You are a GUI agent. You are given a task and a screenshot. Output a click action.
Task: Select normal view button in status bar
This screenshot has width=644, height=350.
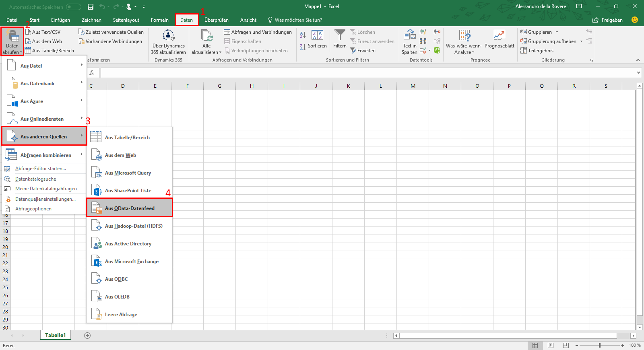[535, 346]
